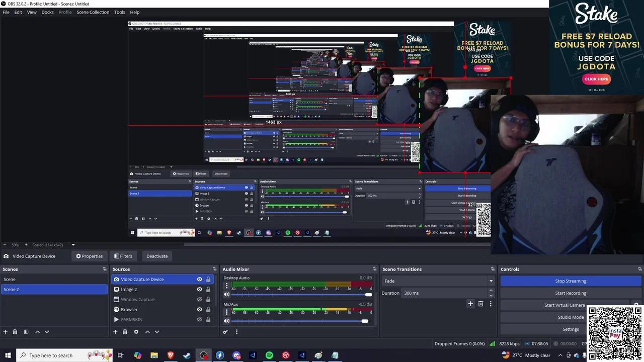Show Window Capture source eye
Screen dimensions: 644x362
(199, 300)
